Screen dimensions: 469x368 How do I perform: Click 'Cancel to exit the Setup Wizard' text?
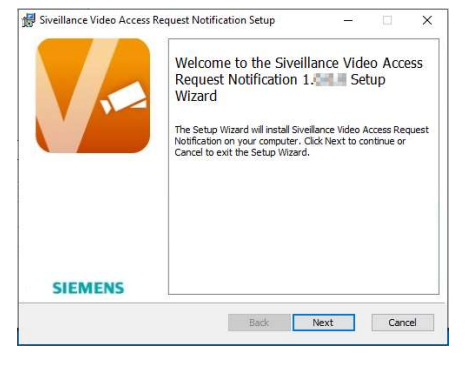click(x=242, y=152)
